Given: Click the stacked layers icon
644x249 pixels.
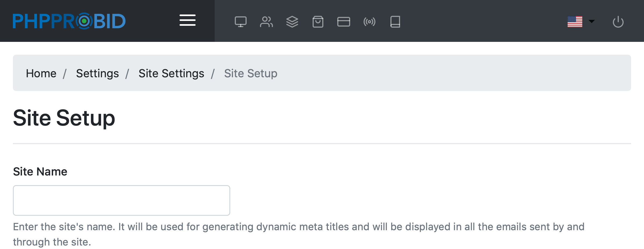Looking at the screenshot, I should (x=292, y=22).
